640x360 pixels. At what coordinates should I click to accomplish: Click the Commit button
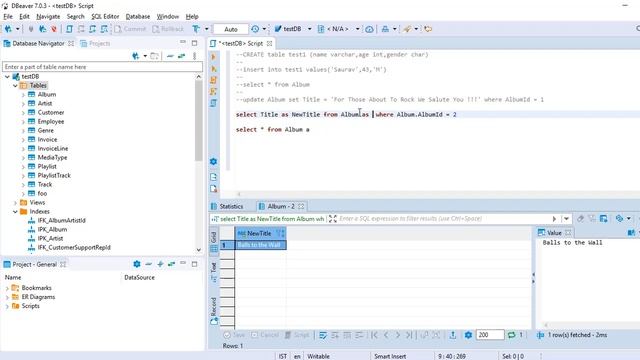(130, 29)
